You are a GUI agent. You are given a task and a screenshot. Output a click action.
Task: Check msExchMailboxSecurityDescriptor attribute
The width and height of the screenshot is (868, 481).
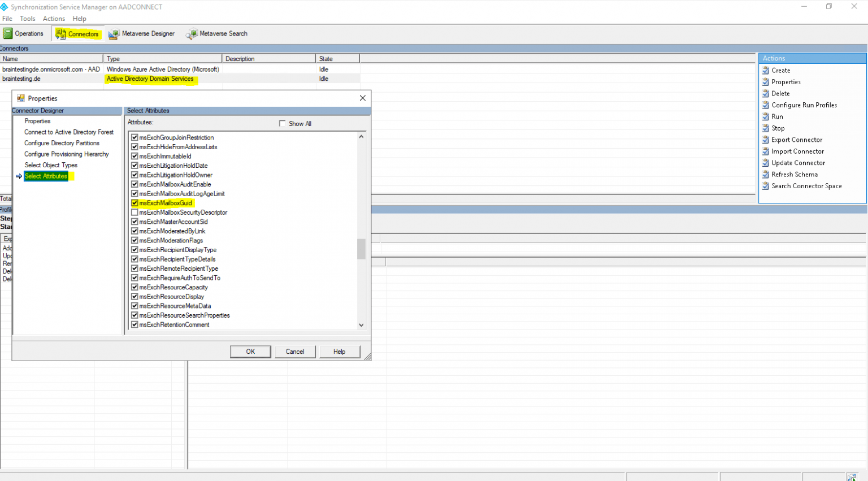click(x=134, y=212)
